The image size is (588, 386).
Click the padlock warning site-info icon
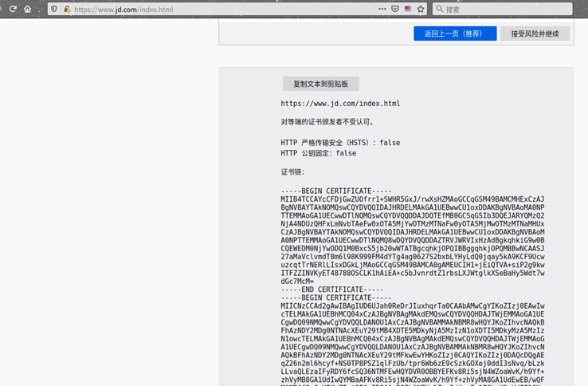(x=67, y=10)
